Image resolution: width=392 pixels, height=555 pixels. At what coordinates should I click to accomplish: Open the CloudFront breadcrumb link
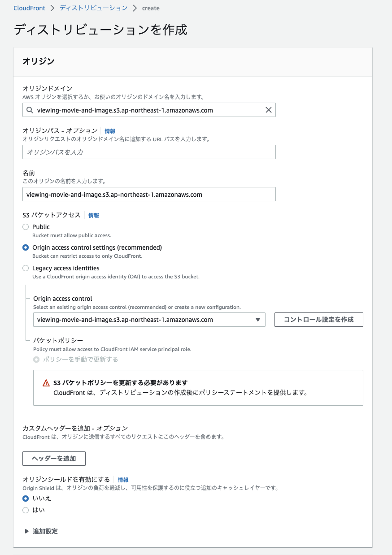[x=29, y=8]
